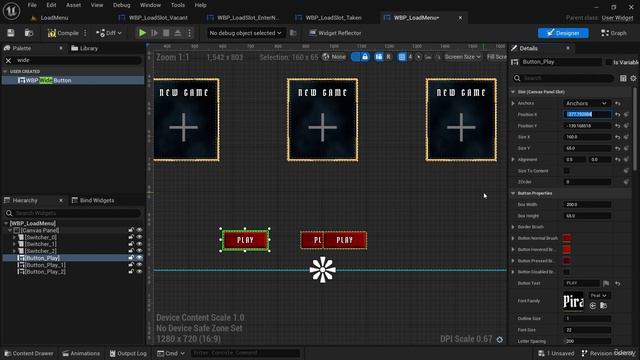The width and height of the screenshot is (640, 360).
Task: Select the middle New Game slot card
Action: click(322, 120)
